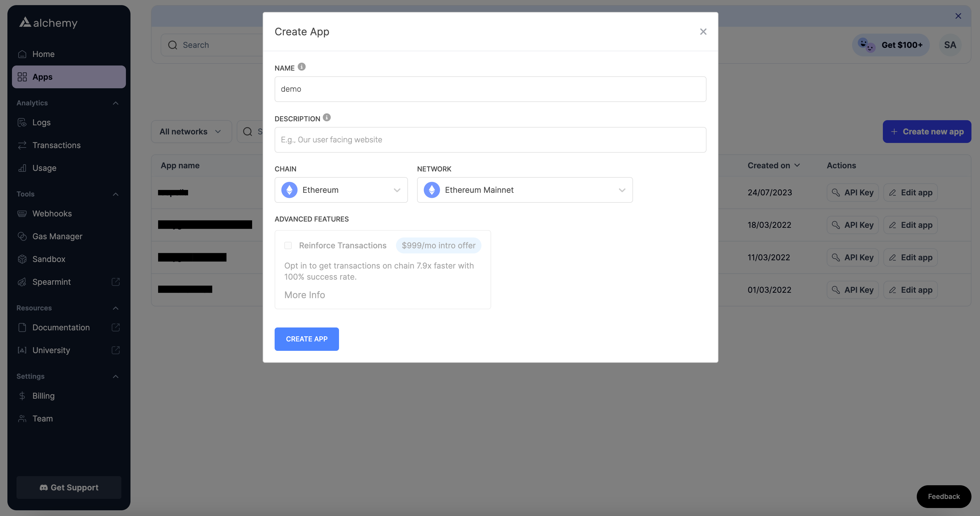This screenshot has width=980, height=516.
Task: Click the Description text field
Action: (490, 140)
